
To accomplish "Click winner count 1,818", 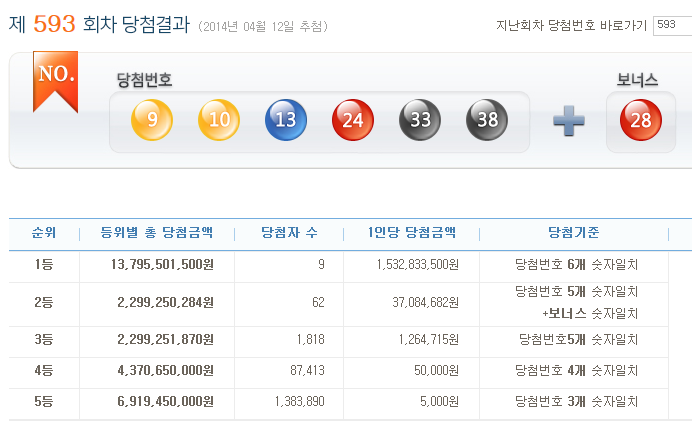I will tap(311, 339).
